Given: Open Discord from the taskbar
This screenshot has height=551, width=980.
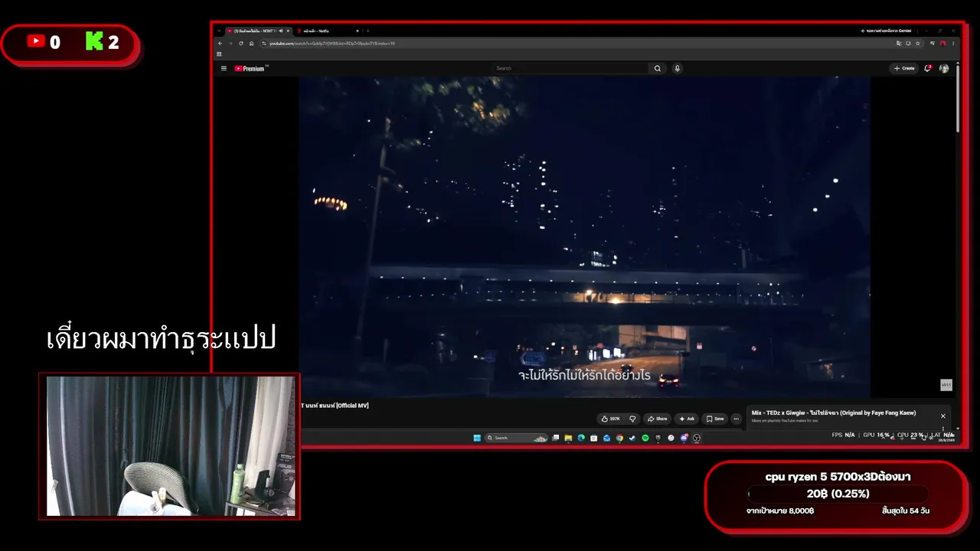Looking at the screenshot, I should [684, 438].
